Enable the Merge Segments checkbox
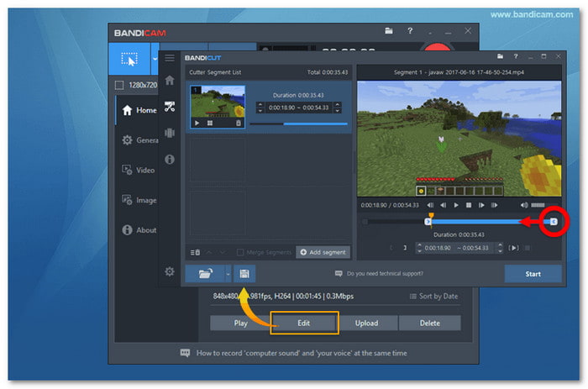The image size is (588, 389). (240, 252)
